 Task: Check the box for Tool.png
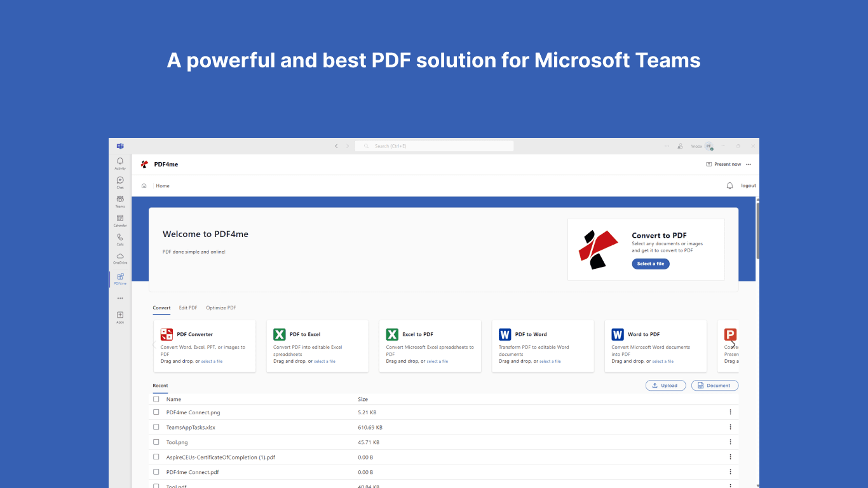pos(156,442)
